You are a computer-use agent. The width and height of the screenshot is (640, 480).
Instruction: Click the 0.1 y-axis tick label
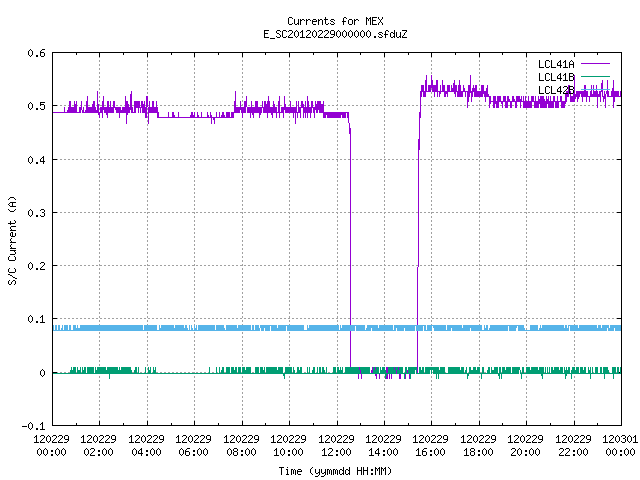click(x=37, y=319)
